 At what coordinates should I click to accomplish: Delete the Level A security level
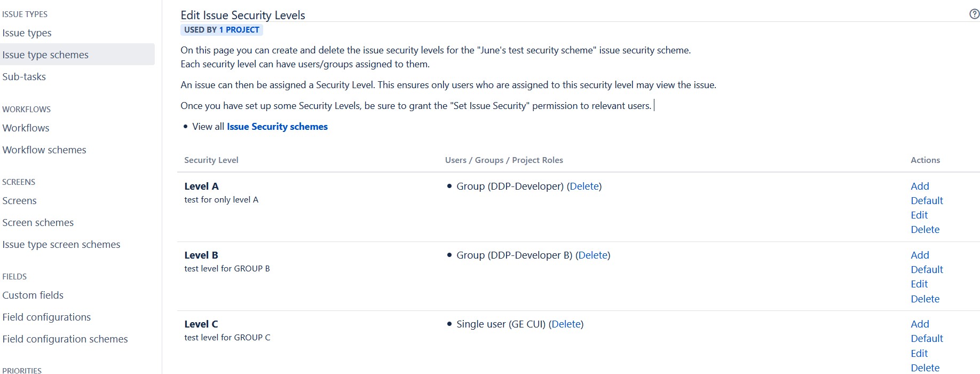click(925, 229)
